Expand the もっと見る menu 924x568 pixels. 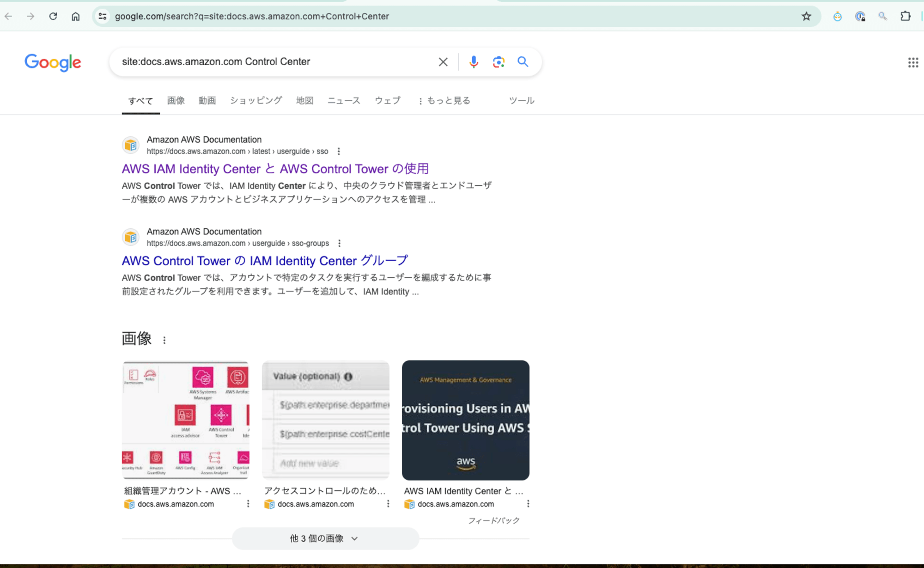pyautogui.click(x=444, y=101)
